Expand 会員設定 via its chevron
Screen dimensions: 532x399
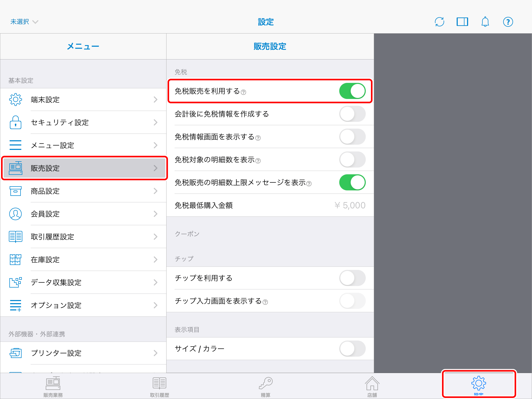coord(156,214)
